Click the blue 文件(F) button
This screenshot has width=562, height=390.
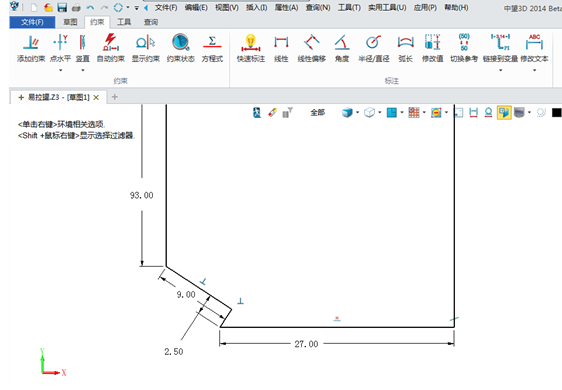pos(32,22)
